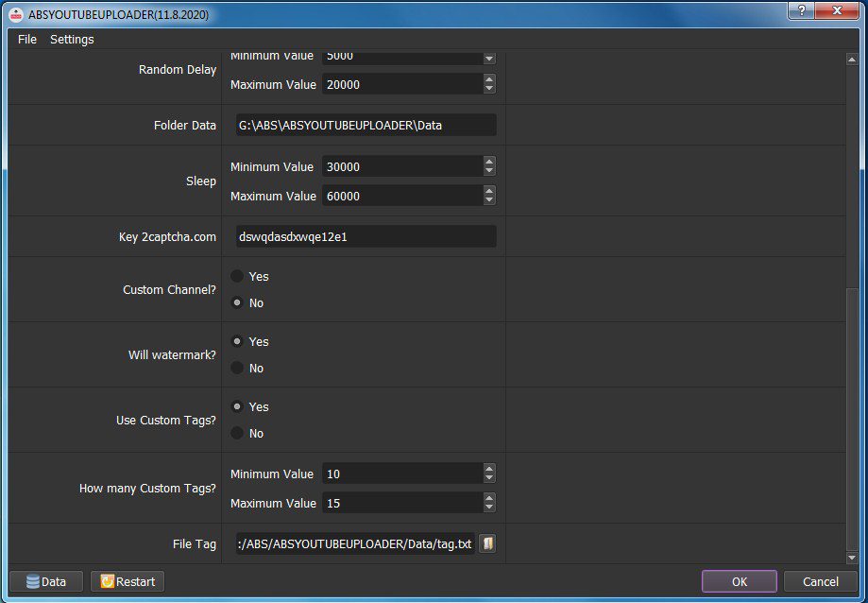Click the Sleep Minimum Value field showing 30000
The width and height of the screenshot is (868, 603).
point(402,166)
